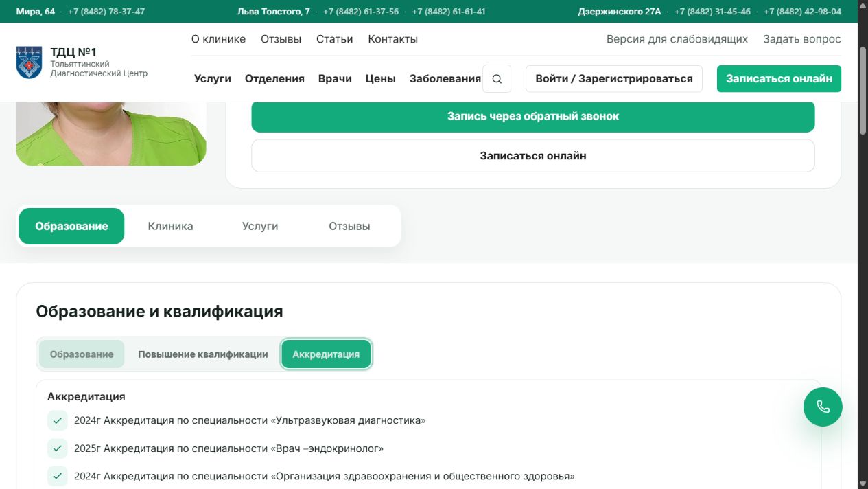Click the Льва Толстого, 7 address
The width and height of the screenshot is (868, 489).
[x=274, y=12]
